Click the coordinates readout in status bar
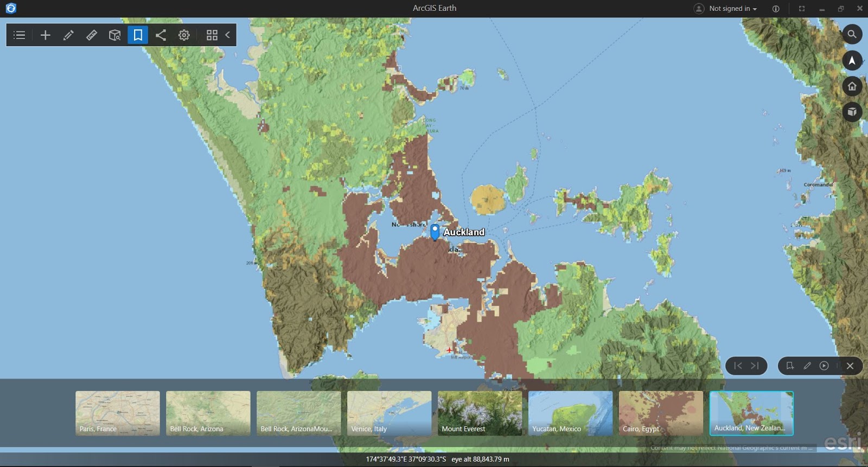868x467 pixels. 406,459
